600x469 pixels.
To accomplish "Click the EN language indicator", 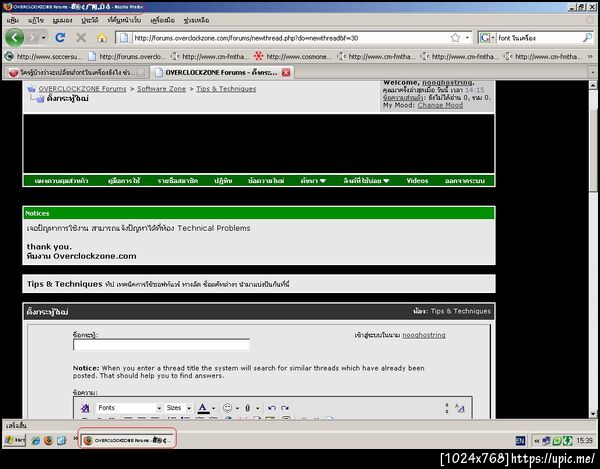I will 520,441.
